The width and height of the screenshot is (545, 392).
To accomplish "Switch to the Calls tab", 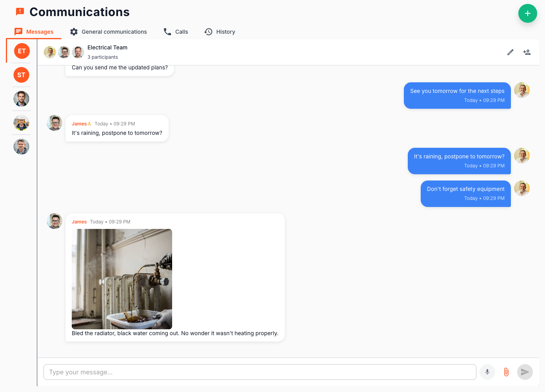I will 176,32.
